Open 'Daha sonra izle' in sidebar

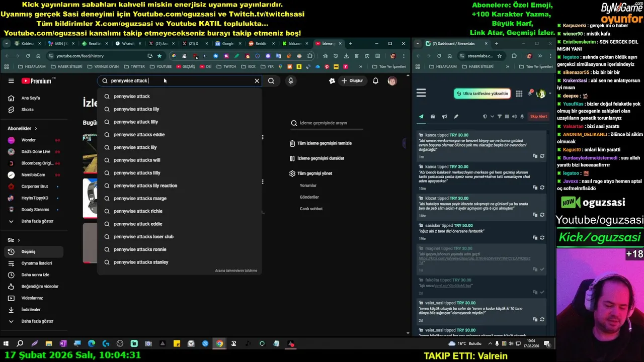pos(33,275)
